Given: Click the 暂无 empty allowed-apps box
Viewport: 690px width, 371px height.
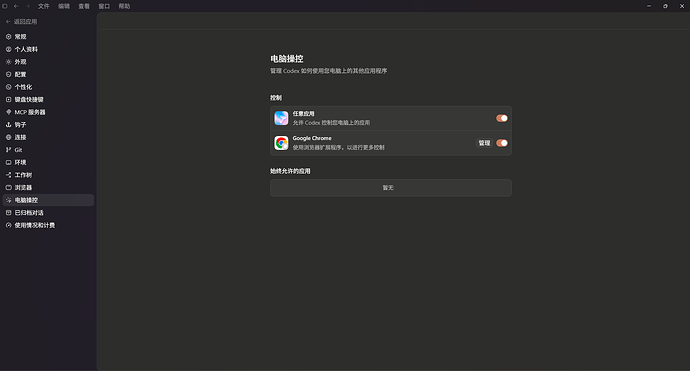Looking at the screenshot, I should pos(391,188).
